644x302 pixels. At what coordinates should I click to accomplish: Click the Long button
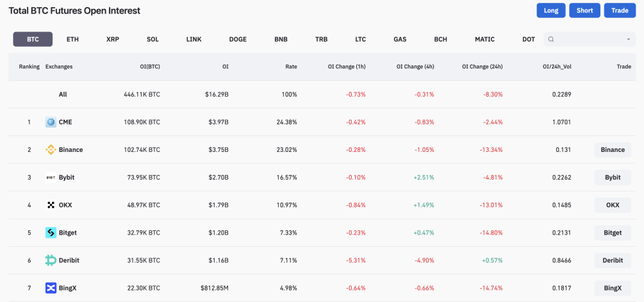coord(551,10)
